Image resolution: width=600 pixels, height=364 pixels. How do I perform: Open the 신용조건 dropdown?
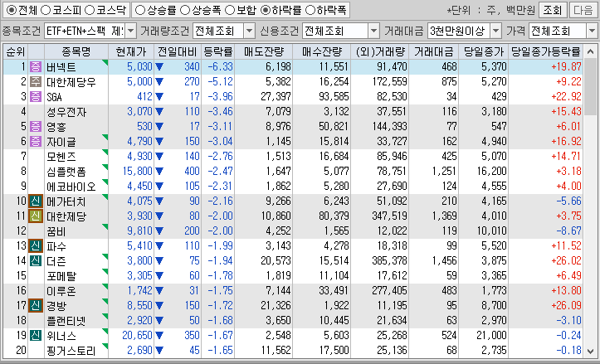(373, 31)
